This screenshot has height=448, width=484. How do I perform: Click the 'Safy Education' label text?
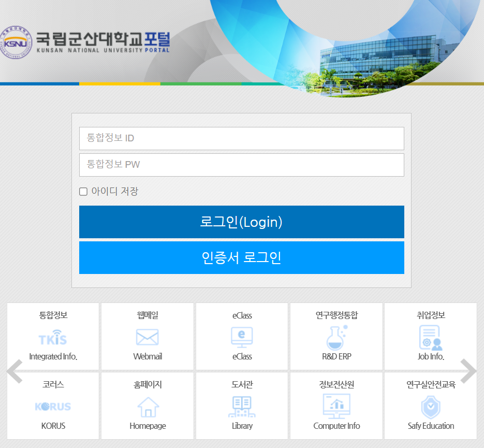coord(431,426)
